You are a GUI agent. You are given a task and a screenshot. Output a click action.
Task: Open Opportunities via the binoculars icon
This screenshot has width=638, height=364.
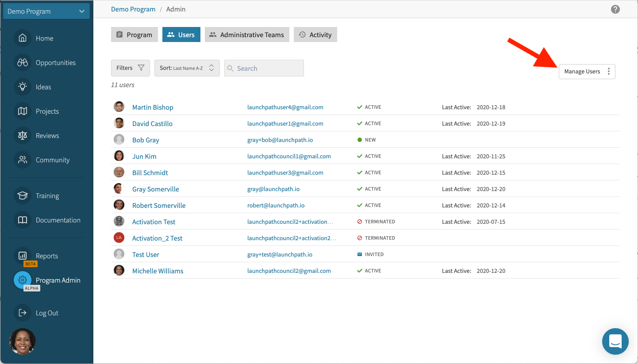click(x=23, y=63)
